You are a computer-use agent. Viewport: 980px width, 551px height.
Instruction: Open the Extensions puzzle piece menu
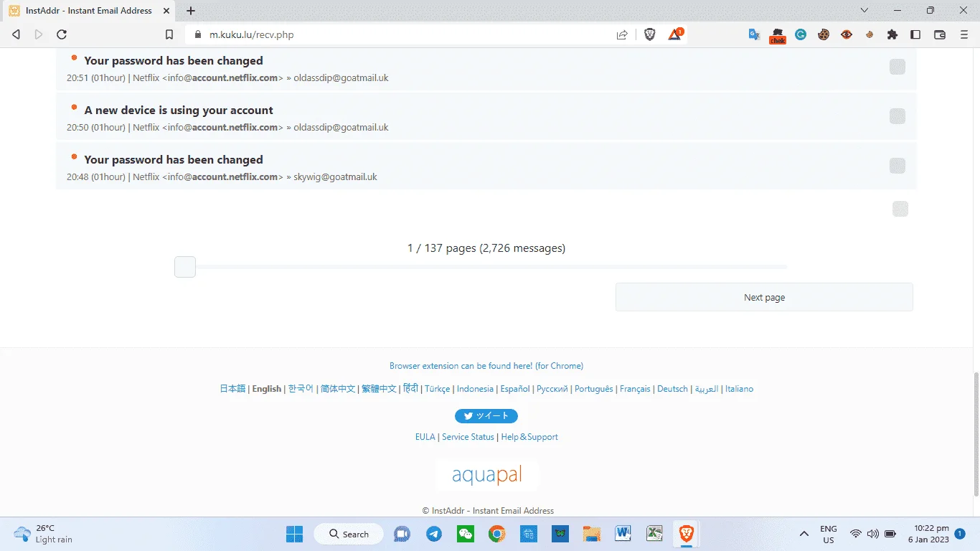tap(892, 34)
